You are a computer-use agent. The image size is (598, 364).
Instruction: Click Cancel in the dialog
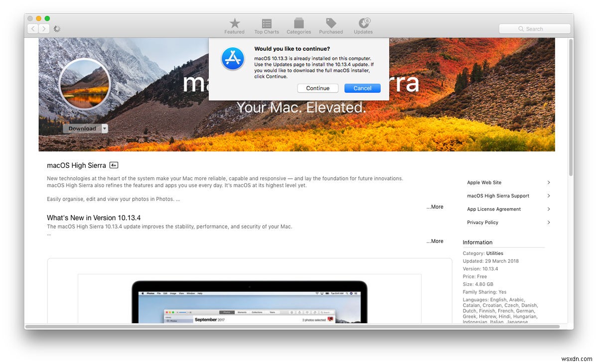coord(362,88)
